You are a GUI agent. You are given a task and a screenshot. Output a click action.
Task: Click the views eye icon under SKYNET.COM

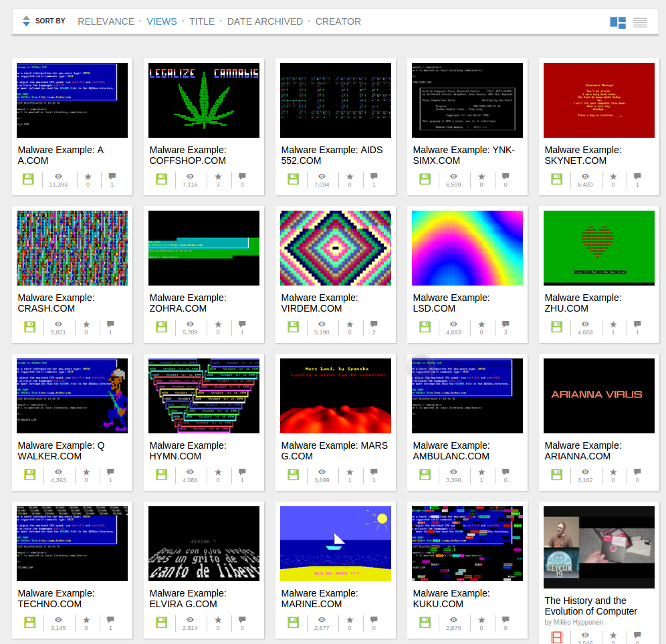point(585,177)
